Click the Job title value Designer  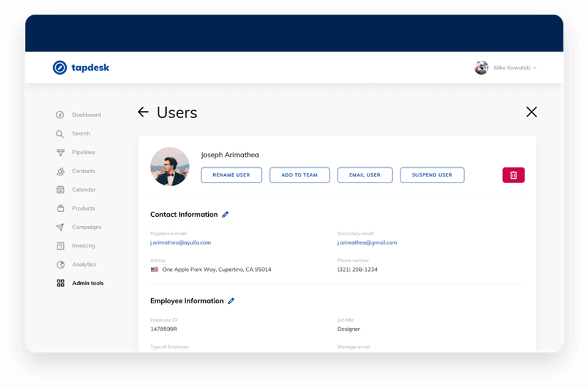pos(349,329)
